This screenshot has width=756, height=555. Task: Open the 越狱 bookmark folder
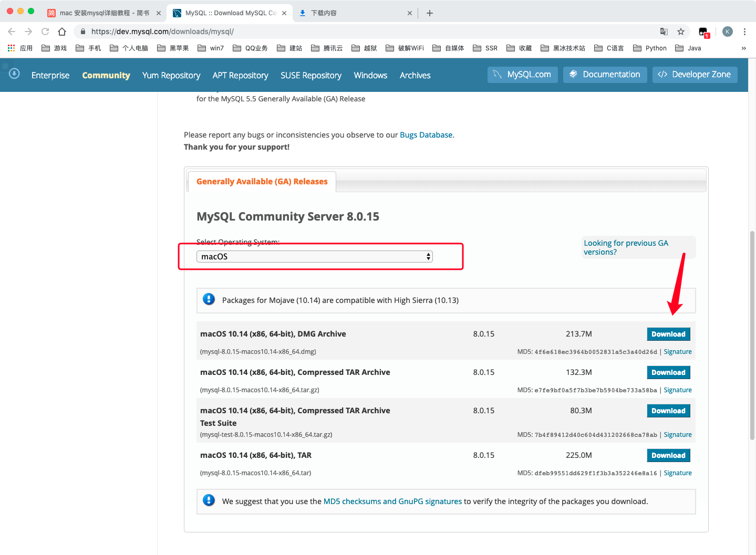[x=364, y=48]
